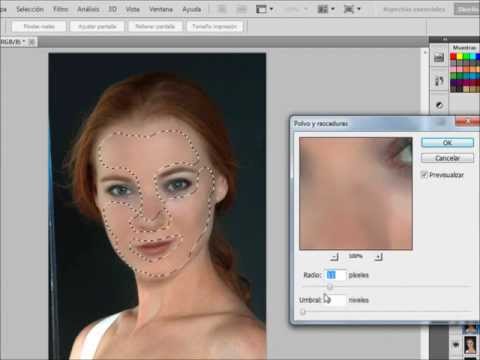Open the Ventana menu

point(161,9)
